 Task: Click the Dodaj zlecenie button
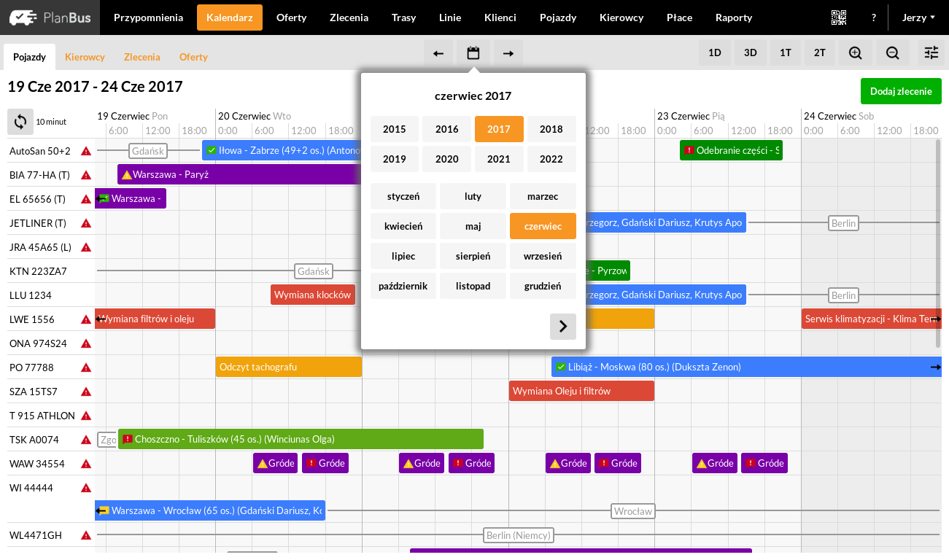902,91
